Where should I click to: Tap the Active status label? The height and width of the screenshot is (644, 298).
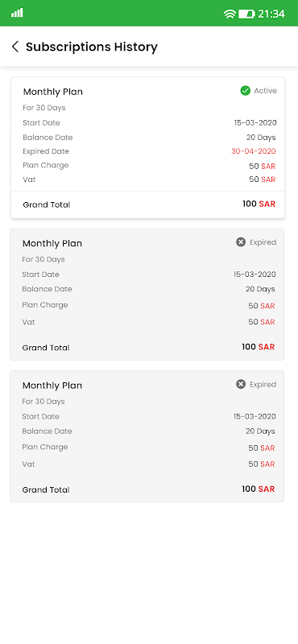266,91
